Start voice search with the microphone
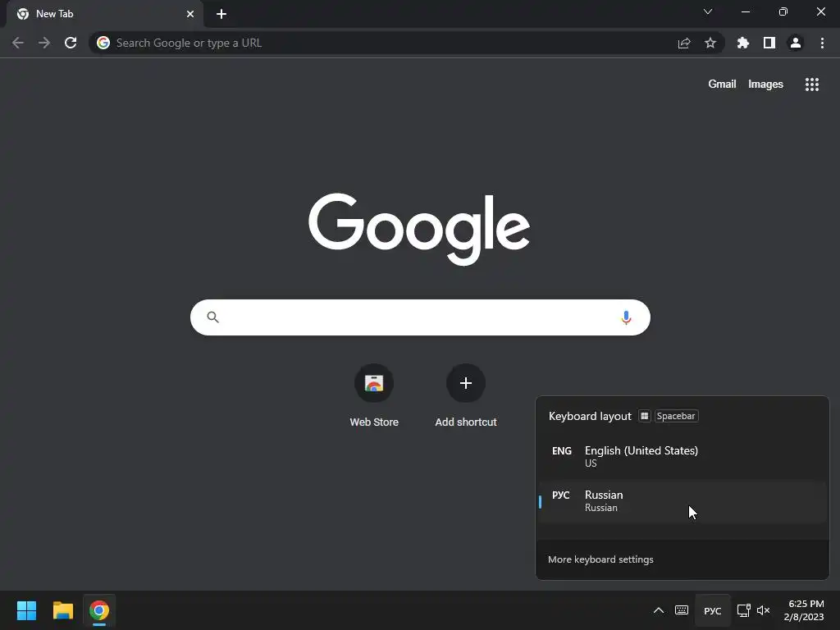Viewport: 840px width, 630px height. pos(626,317)
